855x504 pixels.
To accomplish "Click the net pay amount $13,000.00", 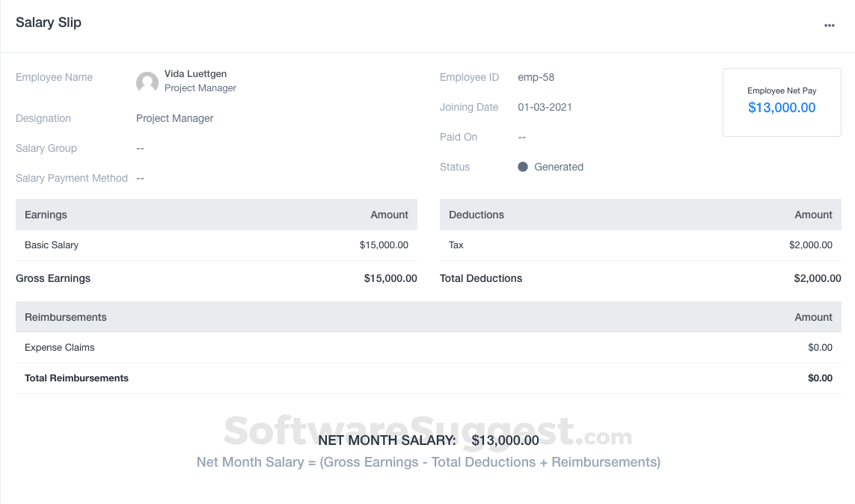I will pyautogui.click(x=782, y=107).
